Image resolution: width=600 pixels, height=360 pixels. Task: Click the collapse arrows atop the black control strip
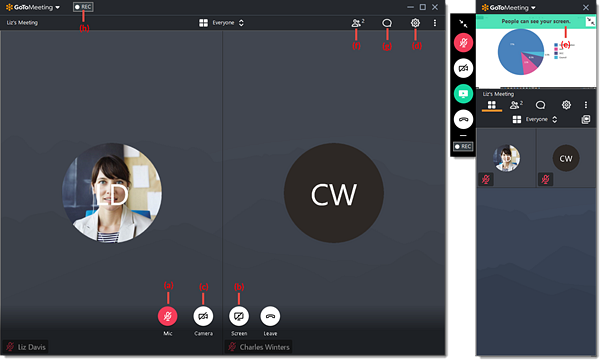(463, 24)
